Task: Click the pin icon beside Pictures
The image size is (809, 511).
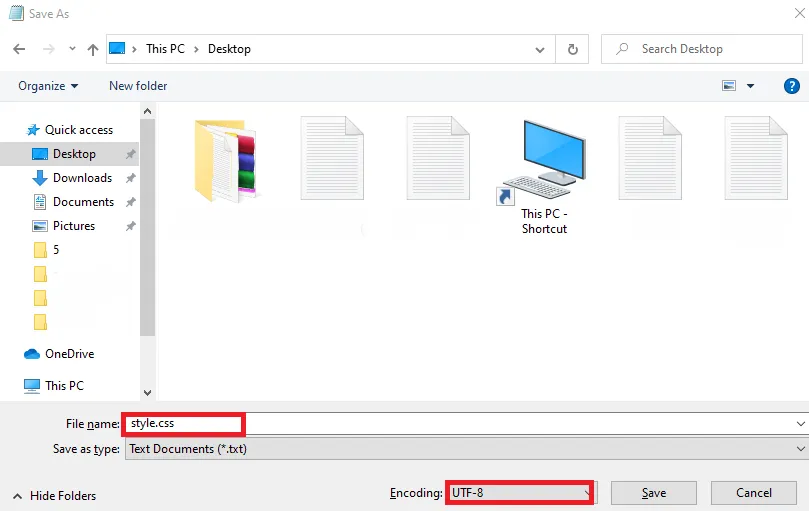Action: (x=131, y=226)
